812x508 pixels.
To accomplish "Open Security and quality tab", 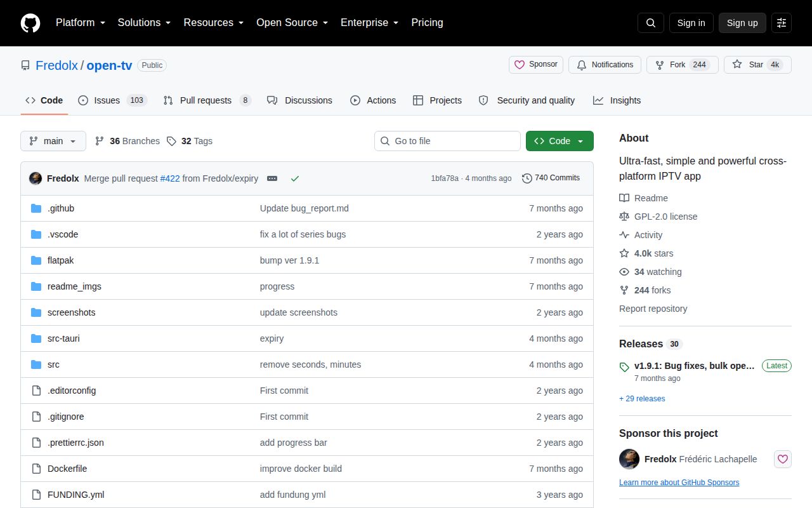I will (527, 100).
